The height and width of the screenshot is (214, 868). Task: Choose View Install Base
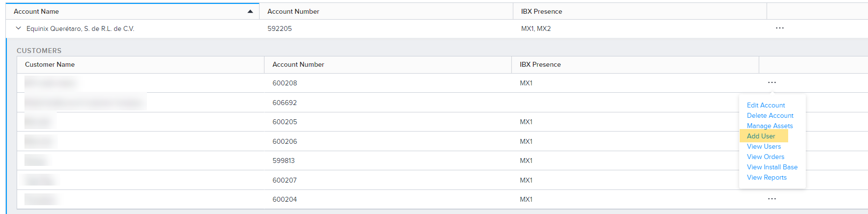tap(772, 167)
